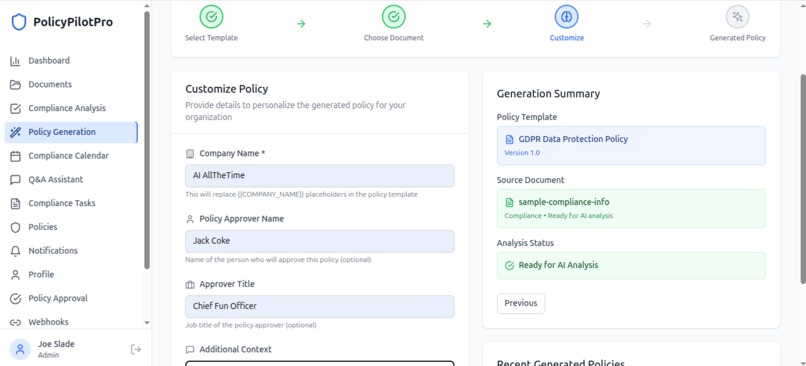Viewport: 806px width, 366px height.
Task: Open Webhooks page
Action: coord(71,322)
